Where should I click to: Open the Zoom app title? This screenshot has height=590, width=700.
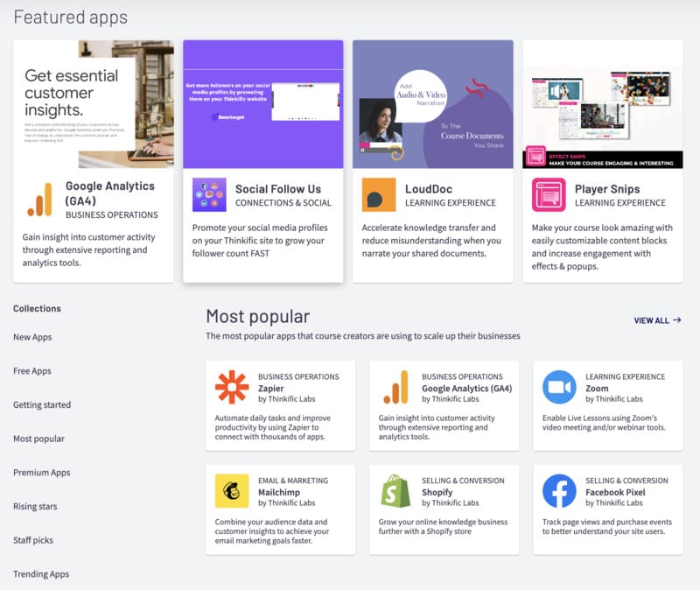(597, 388)
